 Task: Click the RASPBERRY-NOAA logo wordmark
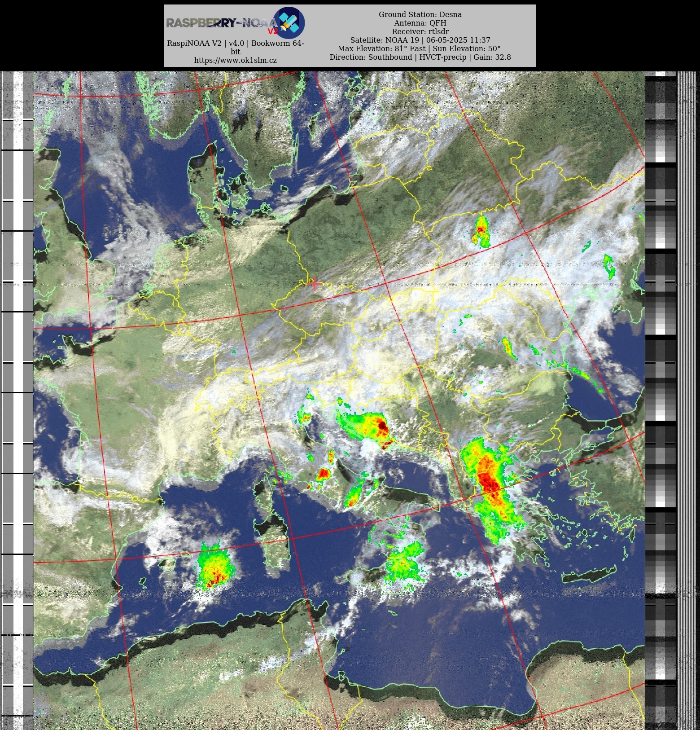222,23
